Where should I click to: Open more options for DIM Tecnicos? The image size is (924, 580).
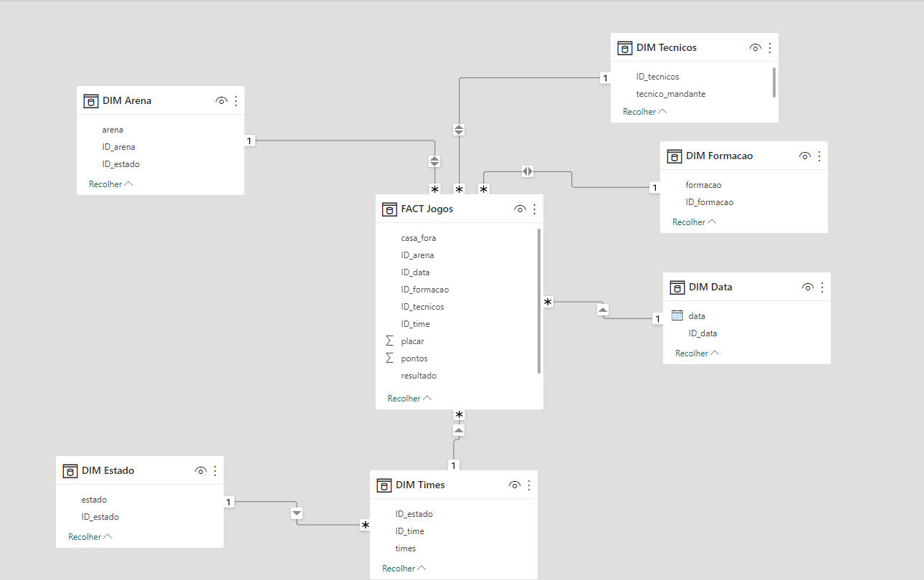click(x=770, y=48)
